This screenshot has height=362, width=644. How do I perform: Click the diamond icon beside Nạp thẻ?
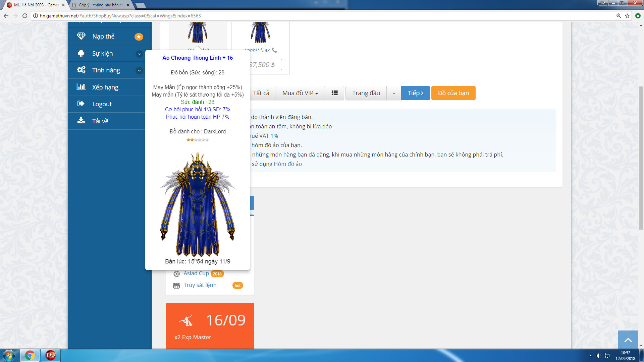coord(81,36)
